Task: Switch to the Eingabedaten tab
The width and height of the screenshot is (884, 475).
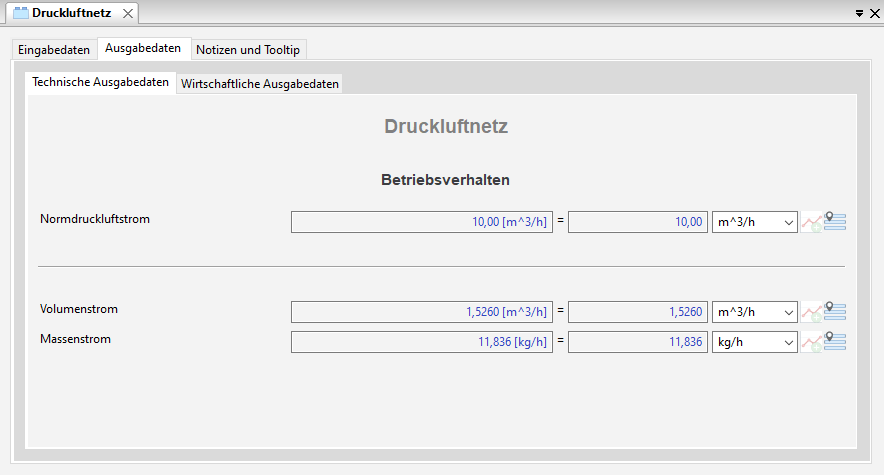Action: [x=54, y=50]
